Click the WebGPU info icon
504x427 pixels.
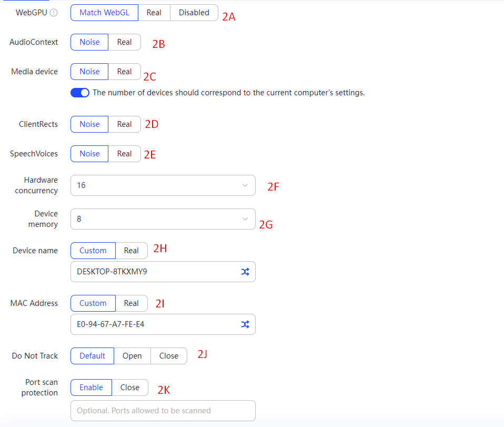tap(53, 13)
